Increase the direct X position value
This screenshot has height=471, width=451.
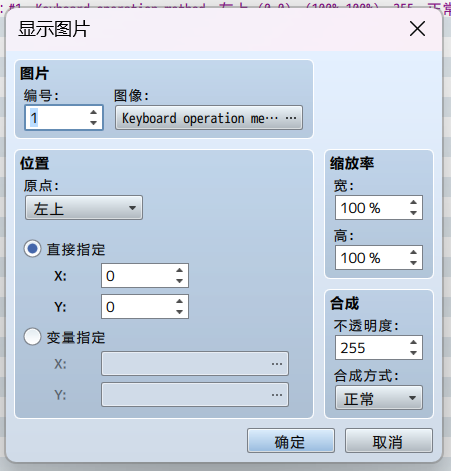pos(180,270)
